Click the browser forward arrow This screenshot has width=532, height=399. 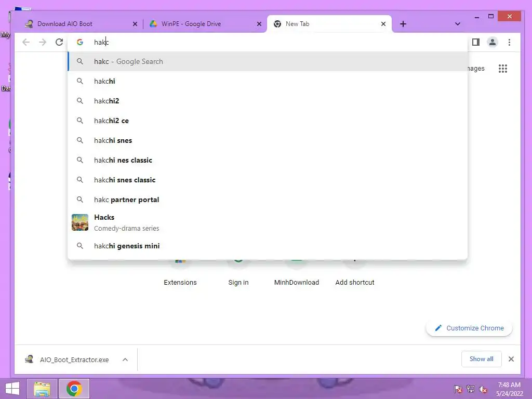tap(43, 42)
